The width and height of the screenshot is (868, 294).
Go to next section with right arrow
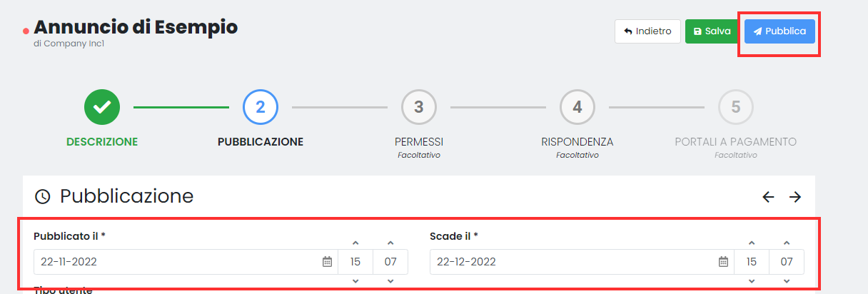[795, 197]
